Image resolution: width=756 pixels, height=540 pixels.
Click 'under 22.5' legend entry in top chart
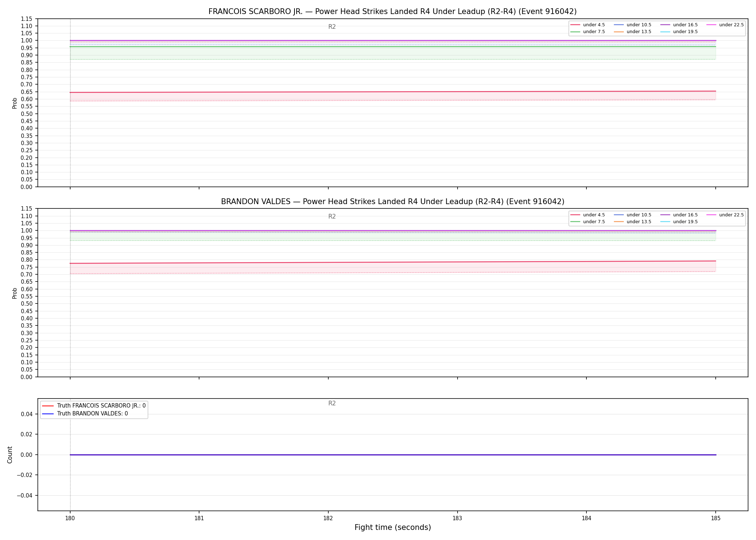(725, 25)
